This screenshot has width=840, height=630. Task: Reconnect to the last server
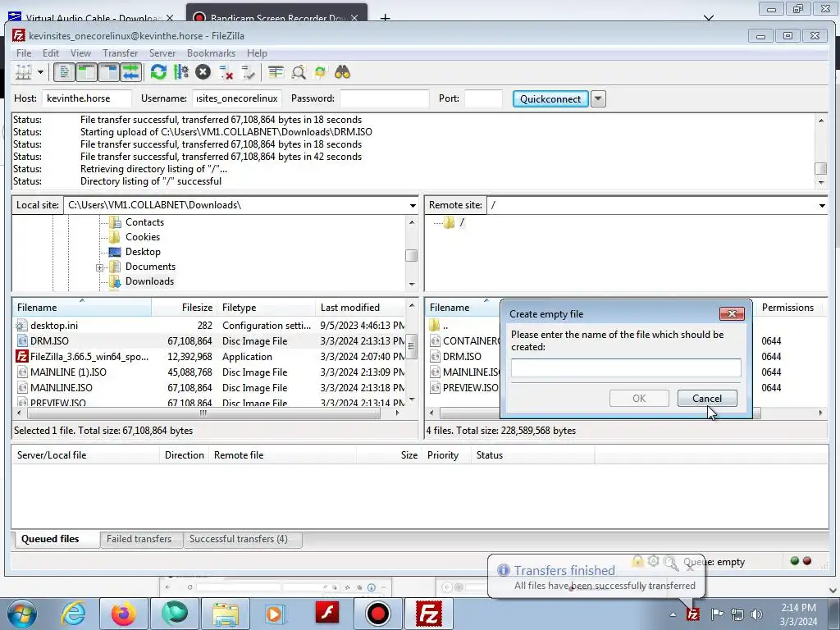click(x=248, y=72)
